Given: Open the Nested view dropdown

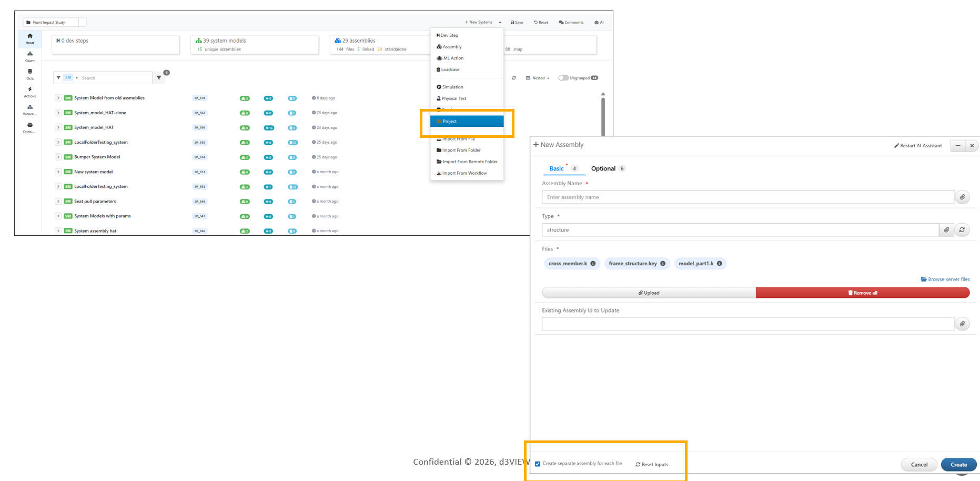Looking at the screenshot, I should point(538,78).
